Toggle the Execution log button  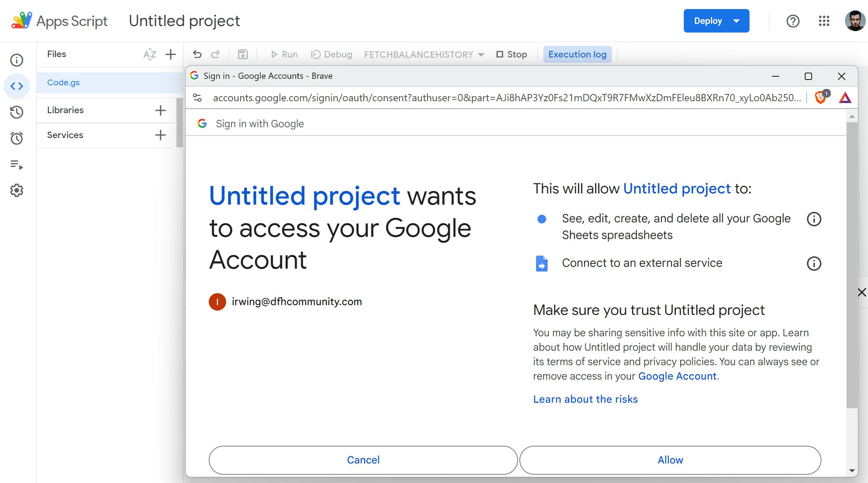click(x=577, y=54)
